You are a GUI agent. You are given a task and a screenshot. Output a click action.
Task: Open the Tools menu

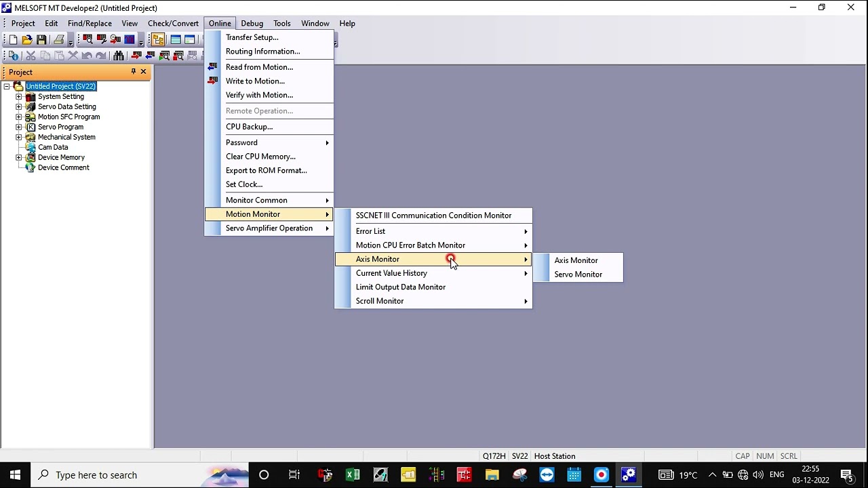tap(282, 23)
